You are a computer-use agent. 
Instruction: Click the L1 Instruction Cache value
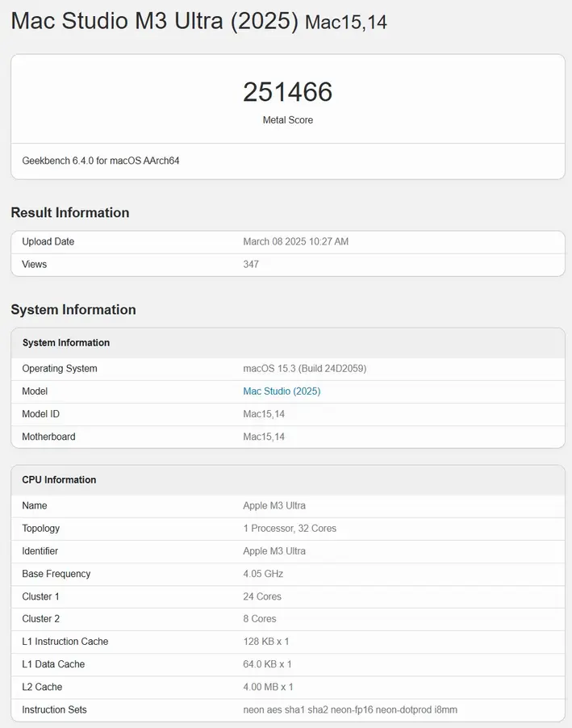[x=267, y=642]
